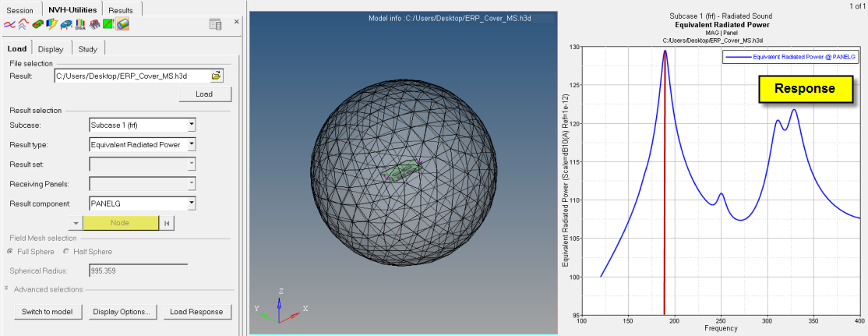Screen dimensions: 868x336
Task: Click the yellow Node selector
Action: [120, 223]
